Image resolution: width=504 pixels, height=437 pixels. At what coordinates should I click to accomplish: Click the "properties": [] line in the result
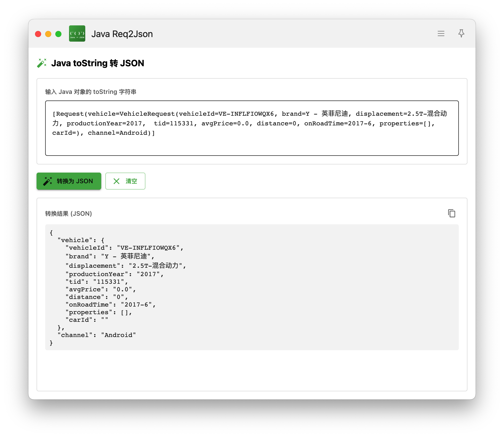click(98, 312)
